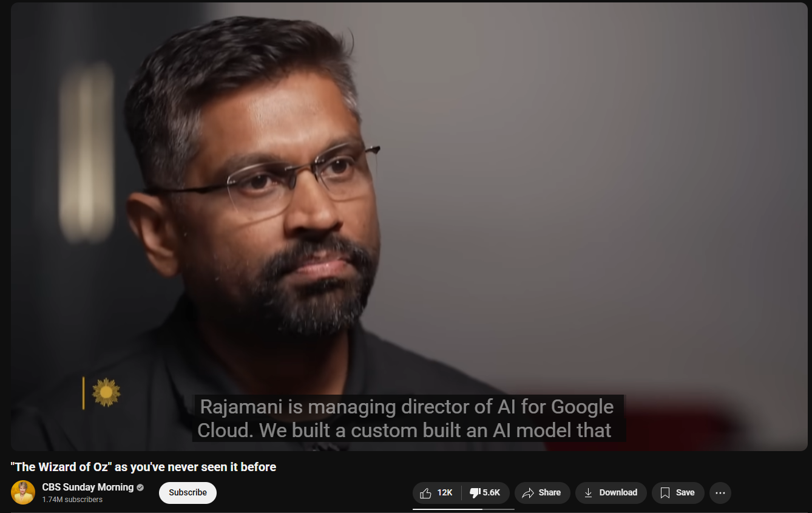Dislike the video with thumbs down
The image size is (812, 513).
(486, 492)
